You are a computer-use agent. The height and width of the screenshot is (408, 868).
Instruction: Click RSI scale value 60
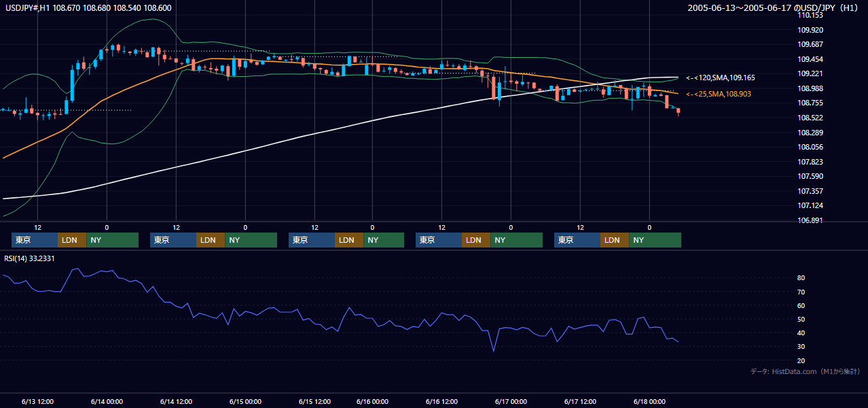pyautogui.click(x=801, y=305)
